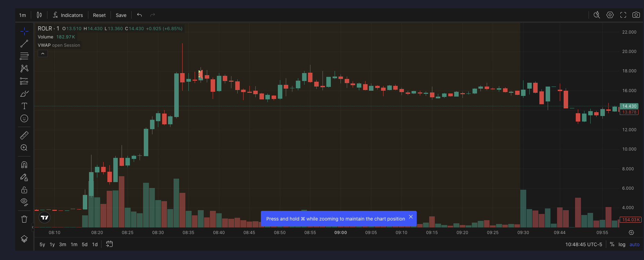Open the Indicators dialog
Viewport: 644px width, 260px height.
click(x=68, y=15)
